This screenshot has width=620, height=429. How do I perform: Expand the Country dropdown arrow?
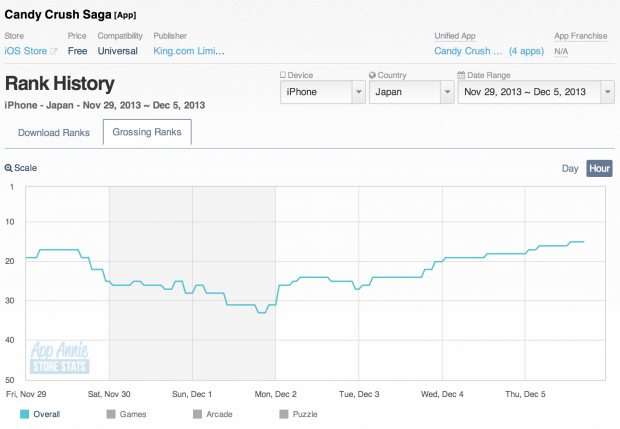coord(447,92)
